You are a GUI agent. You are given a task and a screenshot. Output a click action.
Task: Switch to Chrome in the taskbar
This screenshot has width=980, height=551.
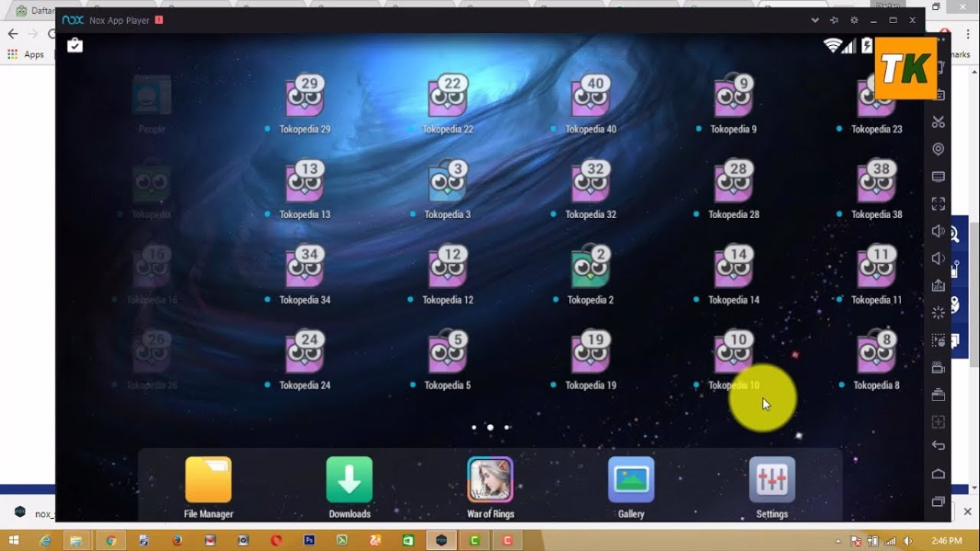[111, 540]
